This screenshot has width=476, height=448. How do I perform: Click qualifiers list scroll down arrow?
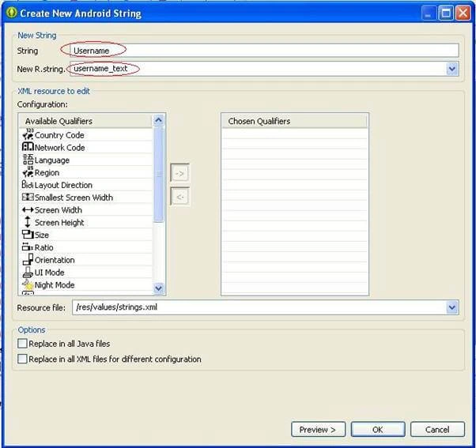click(x=158, y=288)
